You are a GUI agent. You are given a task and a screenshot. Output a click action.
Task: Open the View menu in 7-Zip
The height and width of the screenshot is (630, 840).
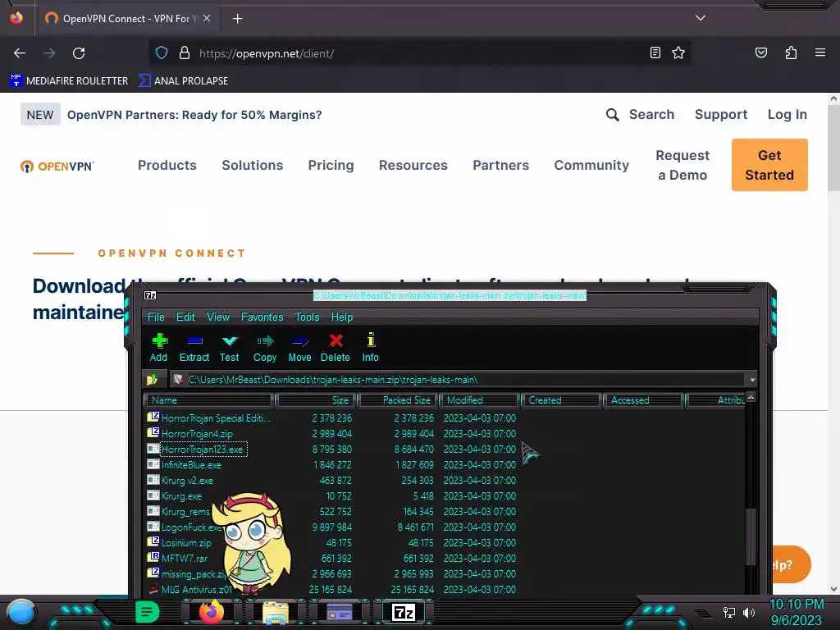(218, 317)
